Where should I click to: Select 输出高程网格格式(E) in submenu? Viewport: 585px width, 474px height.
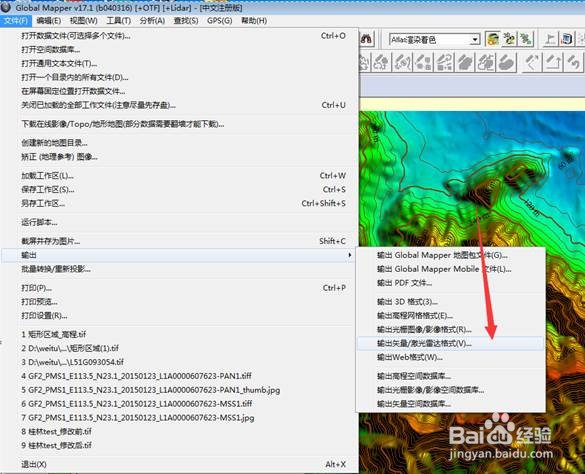pos(451,316)
